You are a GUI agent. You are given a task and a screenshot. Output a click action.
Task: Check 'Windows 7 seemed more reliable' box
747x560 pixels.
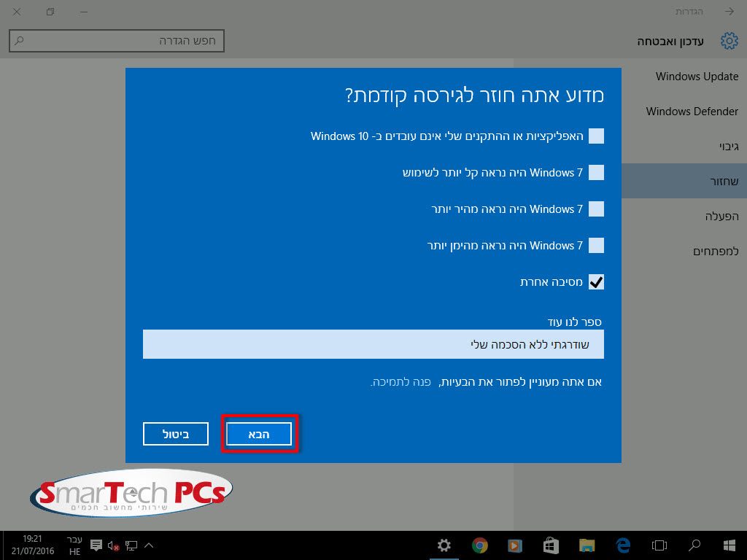coord(596,246)
